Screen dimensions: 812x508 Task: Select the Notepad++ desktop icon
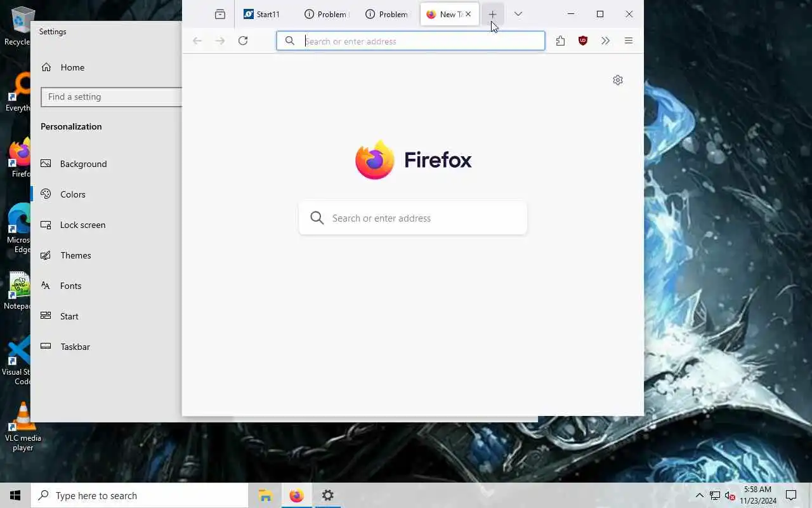point(16,291)
